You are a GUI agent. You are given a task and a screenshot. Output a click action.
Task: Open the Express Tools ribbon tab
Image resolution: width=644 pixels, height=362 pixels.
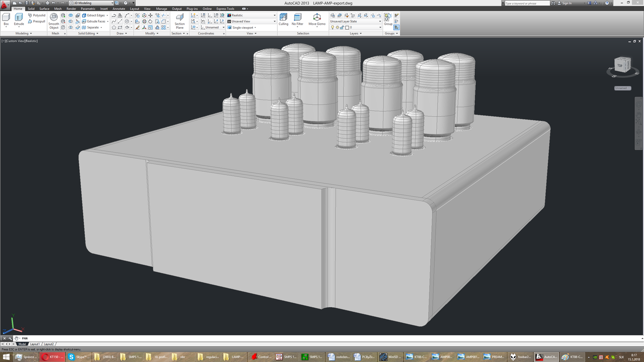click(x=225, y=9)
